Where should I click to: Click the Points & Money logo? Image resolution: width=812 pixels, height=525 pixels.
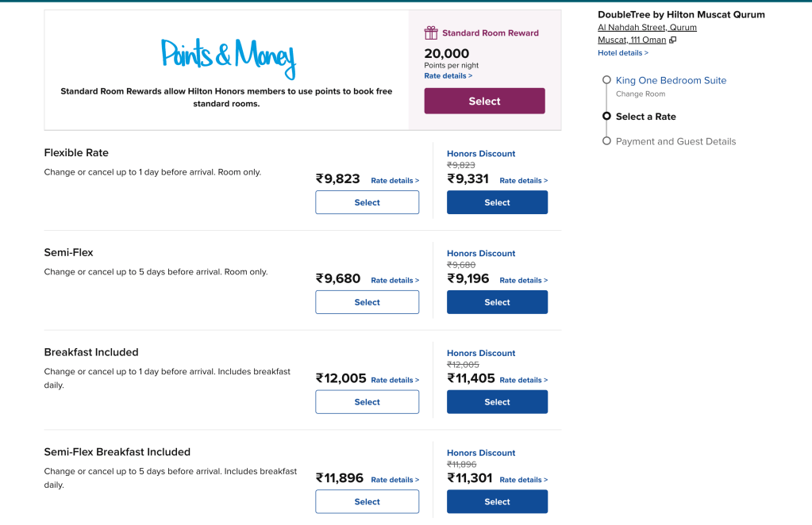coord(228,56)
